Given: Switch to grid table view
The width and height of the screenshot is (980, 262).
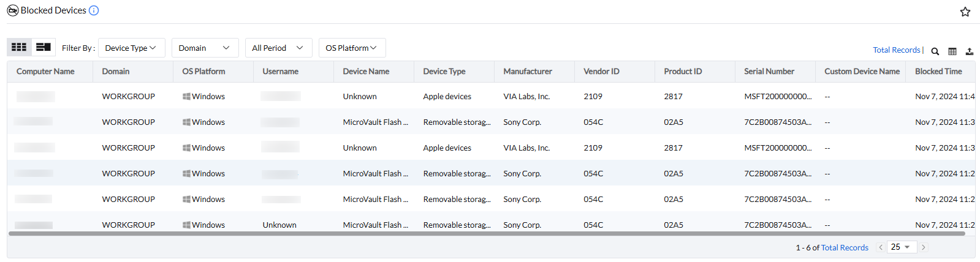Looking at the screenshot, I should [x=19, y=47].
